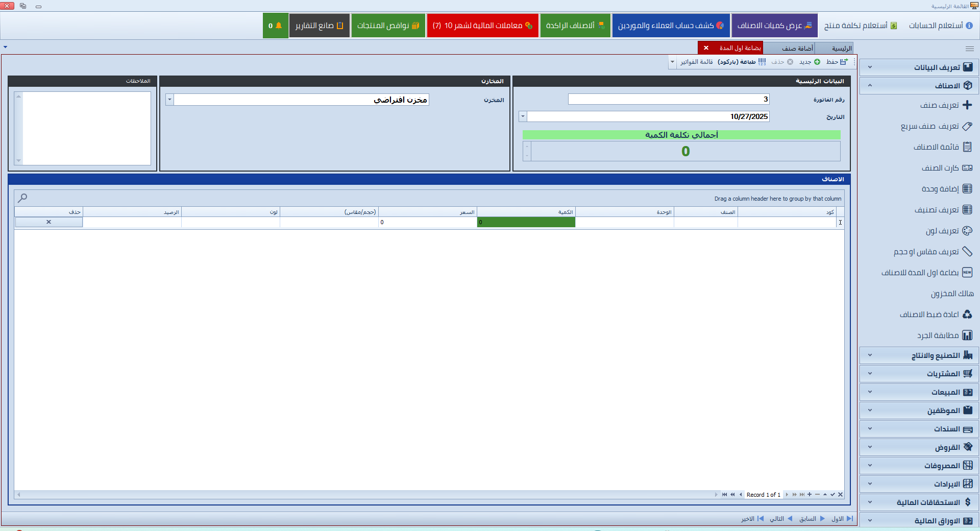Click the طباعة (باركود) barcode print icon
The width and height of the screenshot is (980, 531).
pos(762,62)
